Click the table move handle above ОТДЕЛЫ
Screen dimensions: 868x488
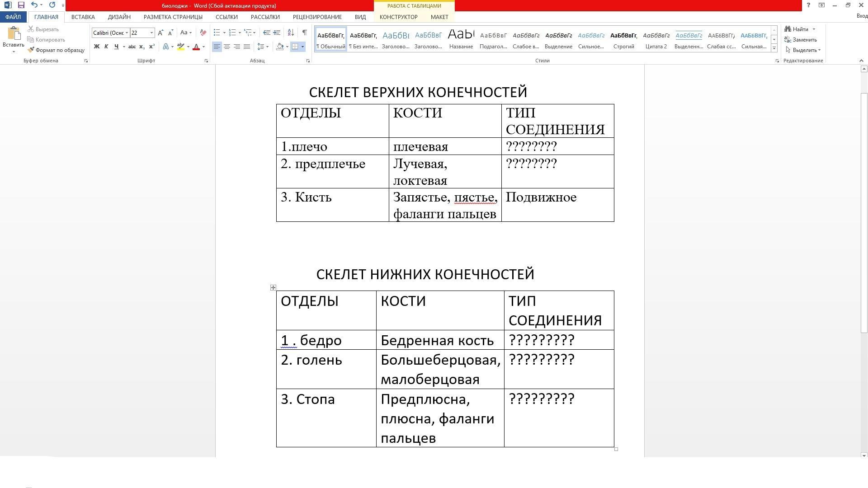click(x=273, y=287)
